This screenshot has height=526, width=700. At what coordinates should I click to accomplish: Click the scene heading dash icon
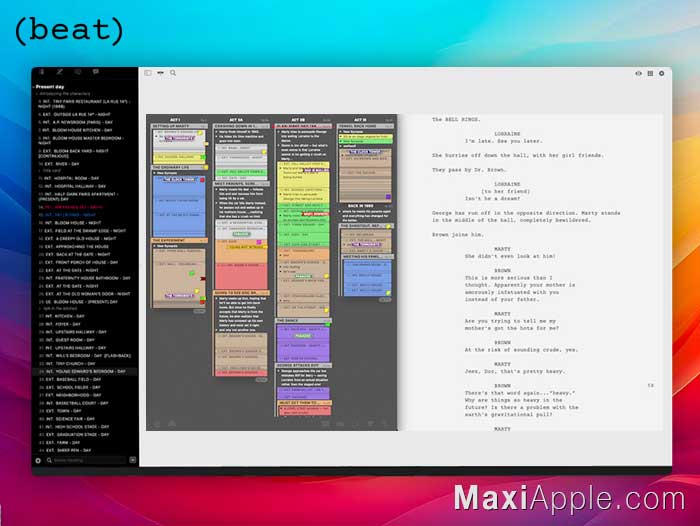click(x=160, y=73)
